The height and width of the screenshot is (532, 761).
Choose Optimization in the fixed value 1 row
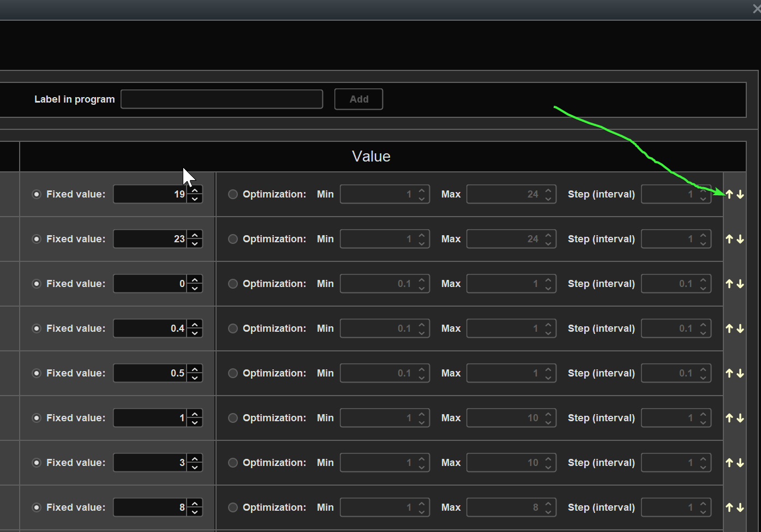pos(233,418)
